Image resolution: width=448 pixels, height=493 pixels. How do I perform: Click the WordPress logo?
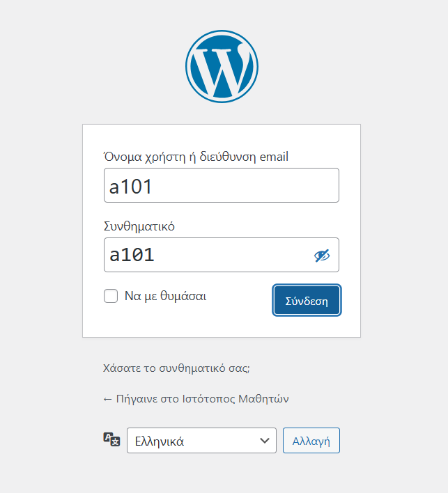coord(222,66)
